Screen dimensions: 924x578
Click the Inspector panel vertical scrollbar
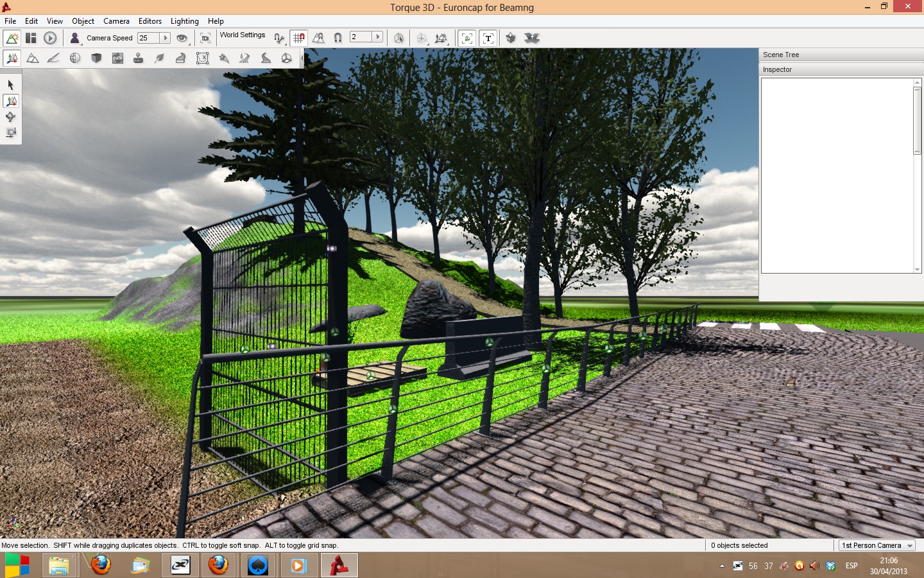[x=918, y=175]
